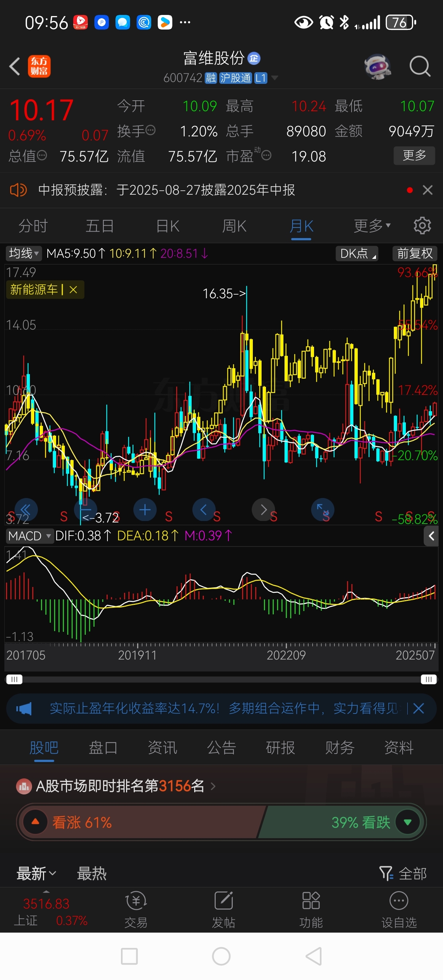443x980 pixels.
Task: Move chart left with arrow button
Action: (x=204, y=510)
